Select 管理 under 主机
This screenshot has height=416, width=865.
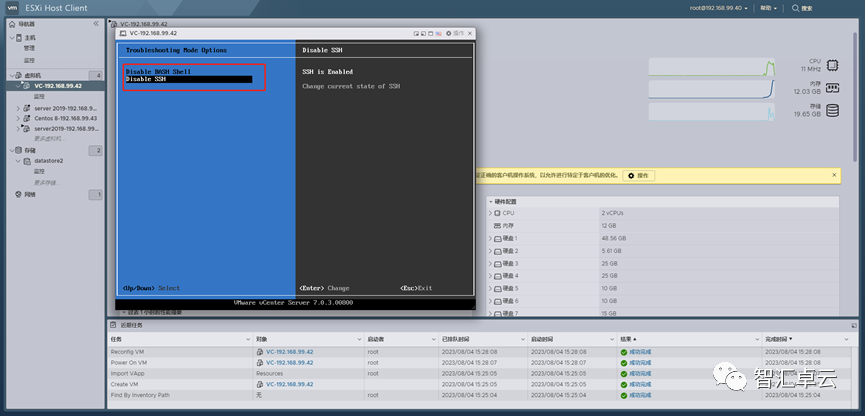click(x=29, y=48)
